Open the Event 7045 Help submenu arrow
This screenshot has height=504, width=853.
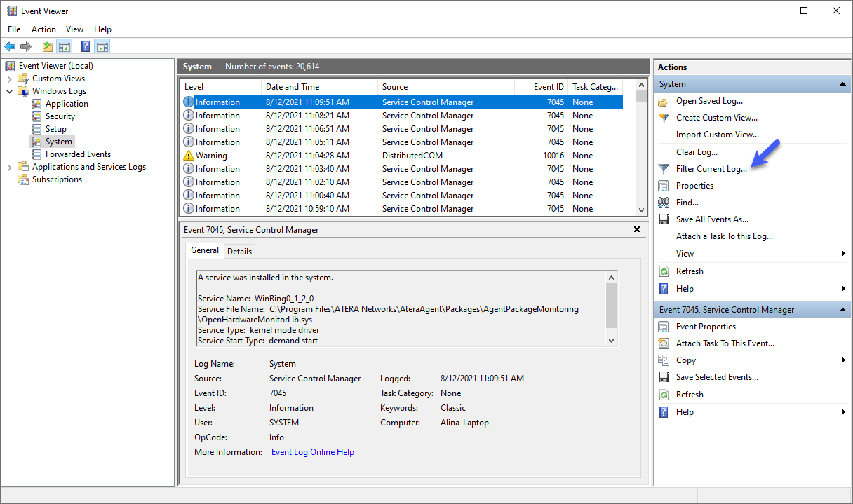coord(843,412)
